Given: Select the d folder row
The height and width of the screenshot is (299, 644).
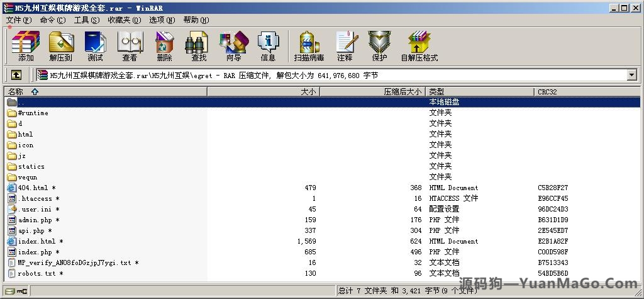Looking at the screenshot, I should pyautogui.click(x=322, y=123).
